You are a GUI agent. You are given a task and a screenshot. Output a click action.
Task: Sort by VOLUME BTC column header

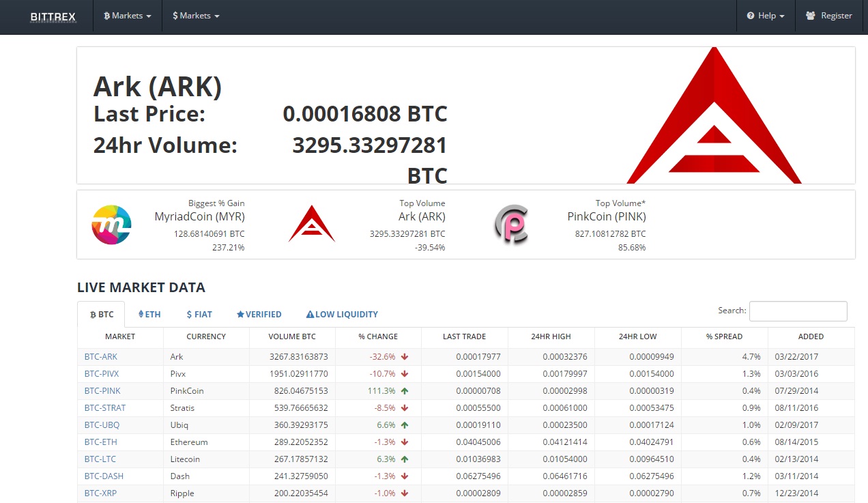[292, 336]
